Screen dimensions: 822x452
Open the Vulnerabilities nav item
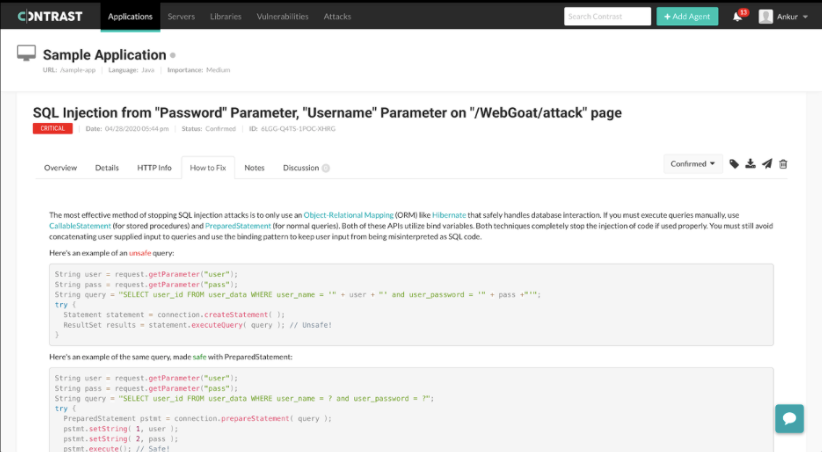tap(283, 17)
